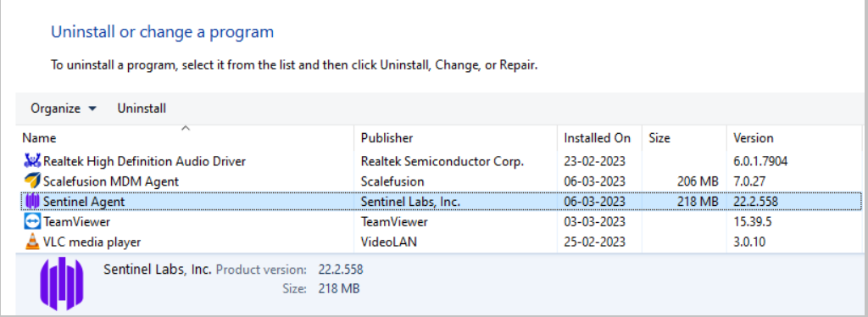The height and width of the screenshot is (317, 868).
Task: Click the large Sentinel logo in details pane
Action: [x=61, y=282]
